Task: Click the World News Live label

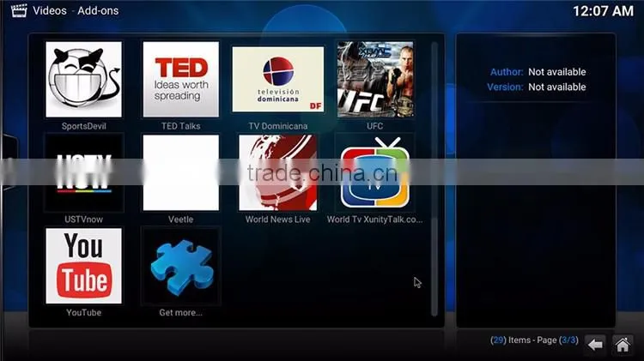Action: (278, 219)
